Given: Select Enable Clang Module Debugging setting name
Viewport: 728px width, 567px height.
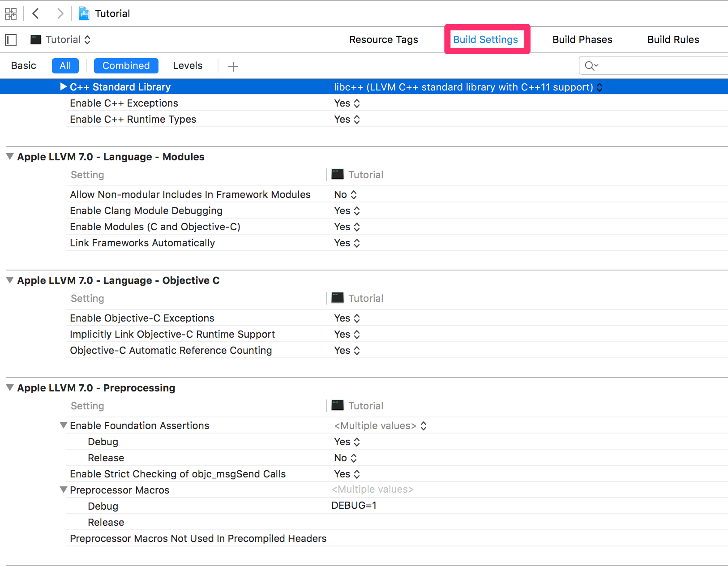Looking at the screenshot, I should 146,210.
